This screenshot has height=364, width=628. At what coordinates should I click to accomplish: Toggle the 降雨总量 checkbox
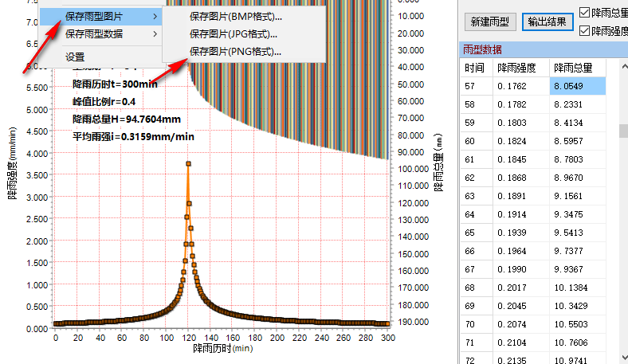point(585,12)
